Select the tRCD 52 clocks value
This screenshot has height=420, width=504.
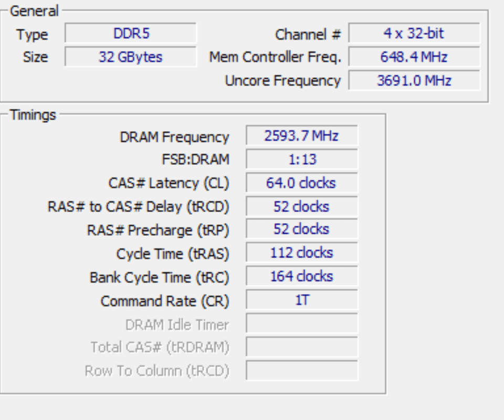302,206
